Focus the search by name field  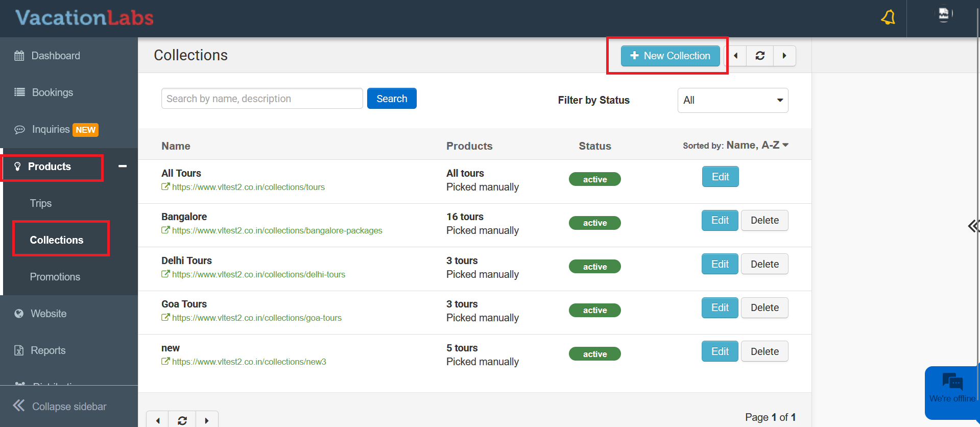(x=262, y=99)
